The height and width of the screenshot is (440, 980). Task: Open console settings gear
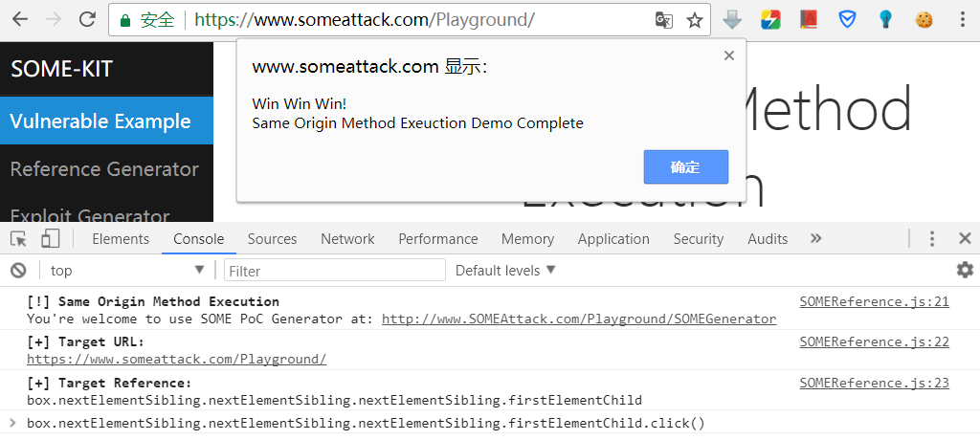[965, 270]
